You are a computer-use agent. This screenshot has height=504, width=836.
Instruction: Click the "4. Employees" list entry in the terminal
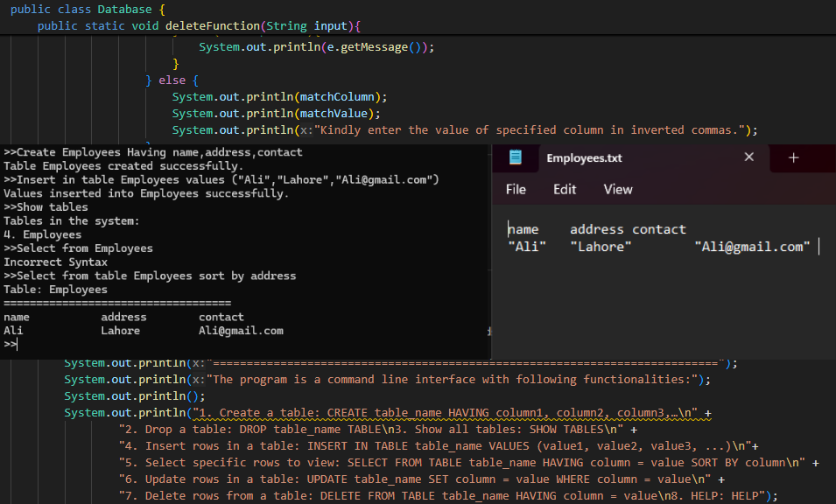pos(43,235)
